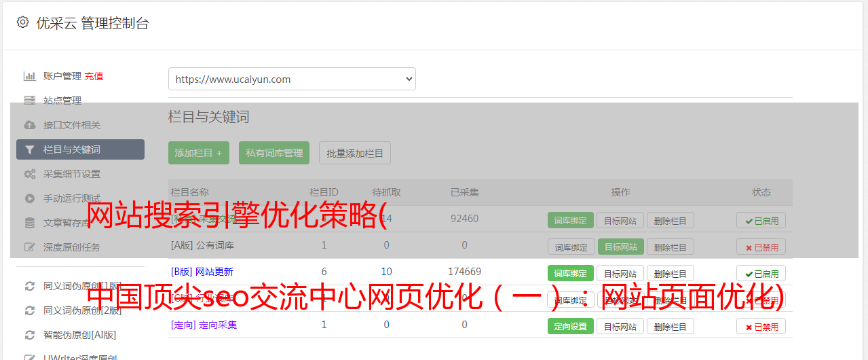Click the red 充值 recharge link
Screen dimensions: 868x360
click(94, 76)
